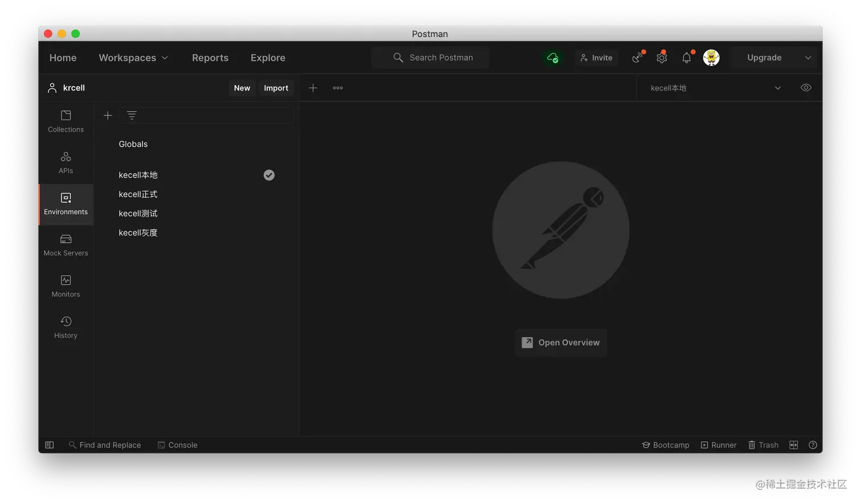
Task: Open the APIs sidebar panel
Action: click(65, 163)
